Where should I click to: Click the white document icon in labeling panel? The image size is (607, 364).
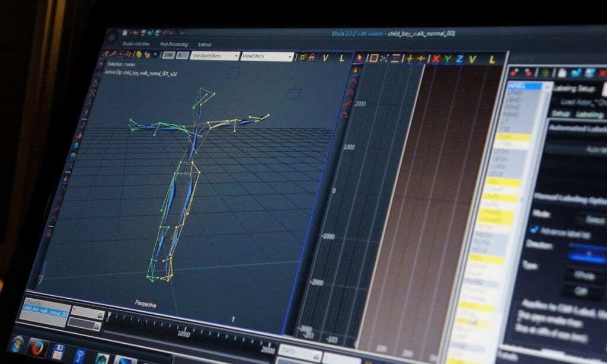click(562, 73)
